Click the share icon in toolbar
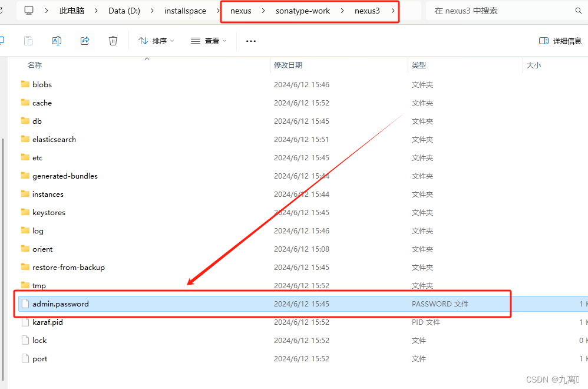This screenshot has height=389, width=588. pos(85,41)
